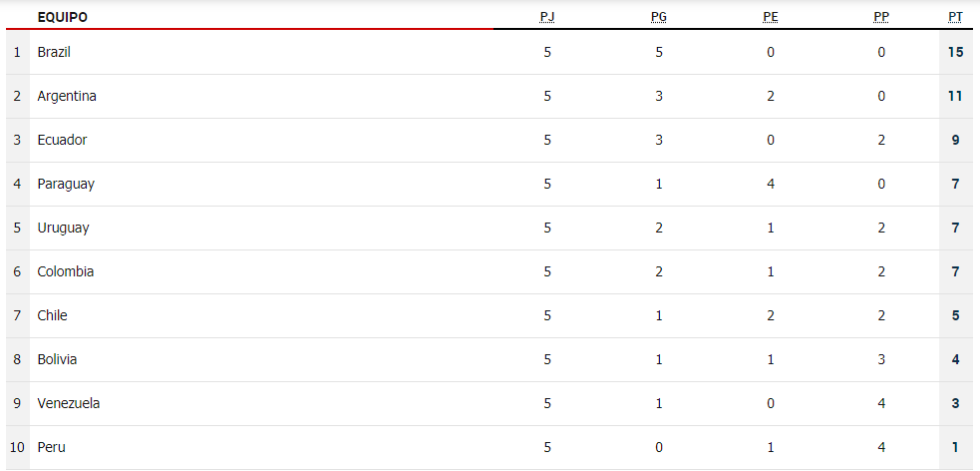Screen dimensions: 980x471
Task: Click the PT points column header
Action: tap(955, 18)
